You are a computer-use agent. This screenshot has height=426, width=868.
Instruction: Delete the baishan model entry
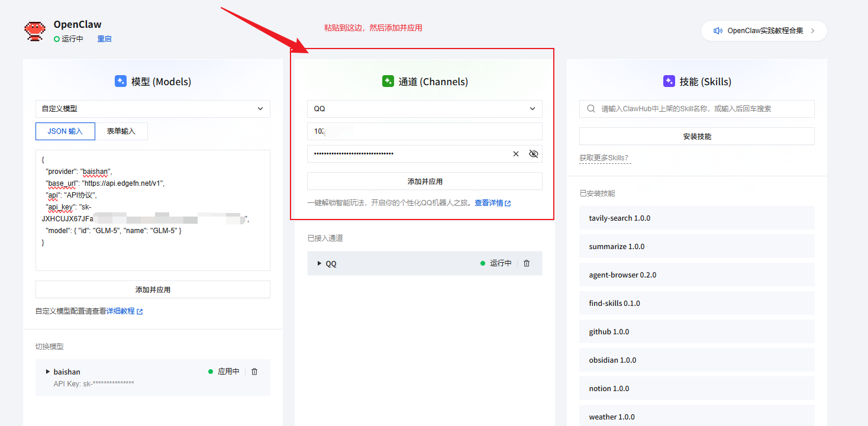tap(254, 372)
